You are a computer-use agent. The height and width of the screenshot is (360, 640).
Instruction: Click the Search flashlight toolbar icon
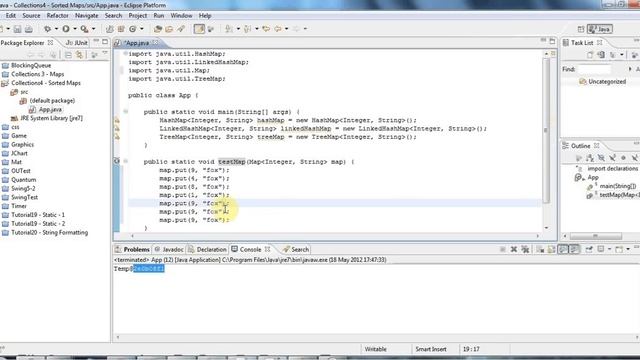(181, 29)
